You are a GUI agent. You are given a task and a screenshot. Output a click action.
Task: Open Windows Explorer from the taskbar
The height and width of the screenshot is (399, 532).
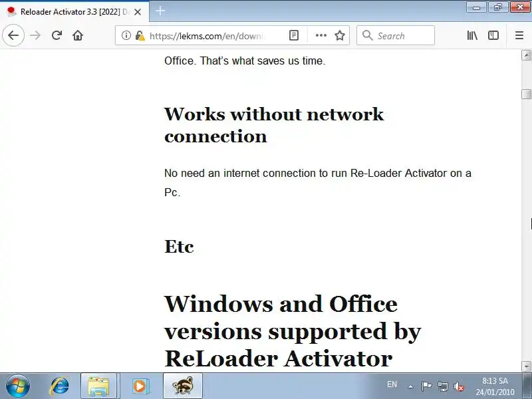tap(98, 386)
